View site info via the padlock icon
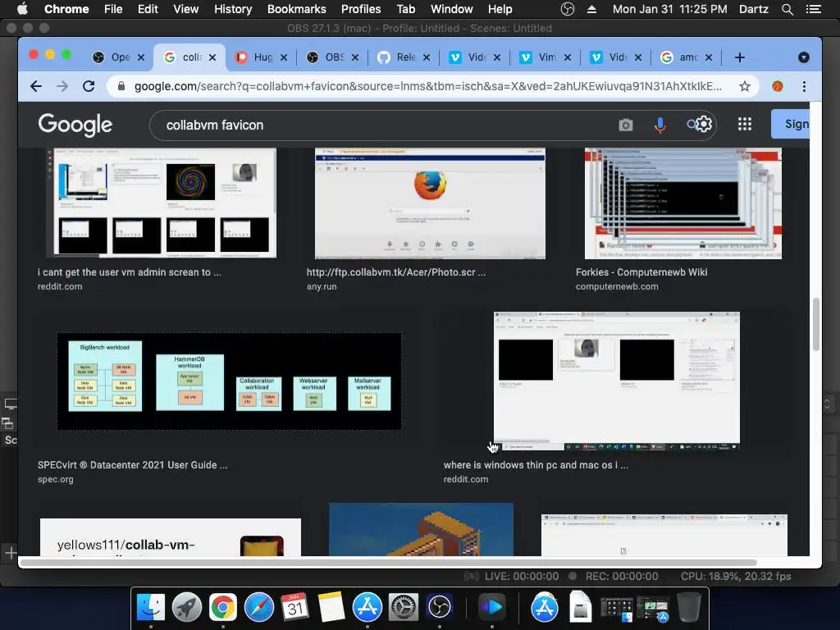This screenshot has height=630, width=840. [x=121, y=86]
